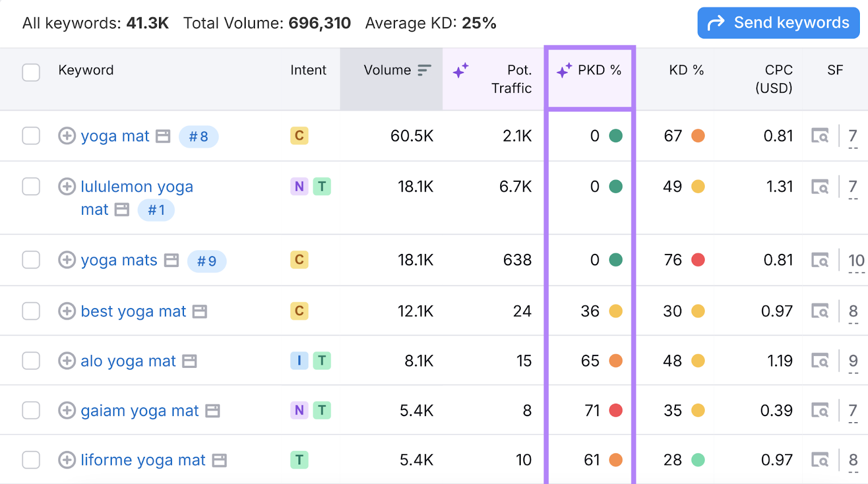Click the Send keywords button
The width and height of the screenshot is (868, 484).
click(778, 23)
